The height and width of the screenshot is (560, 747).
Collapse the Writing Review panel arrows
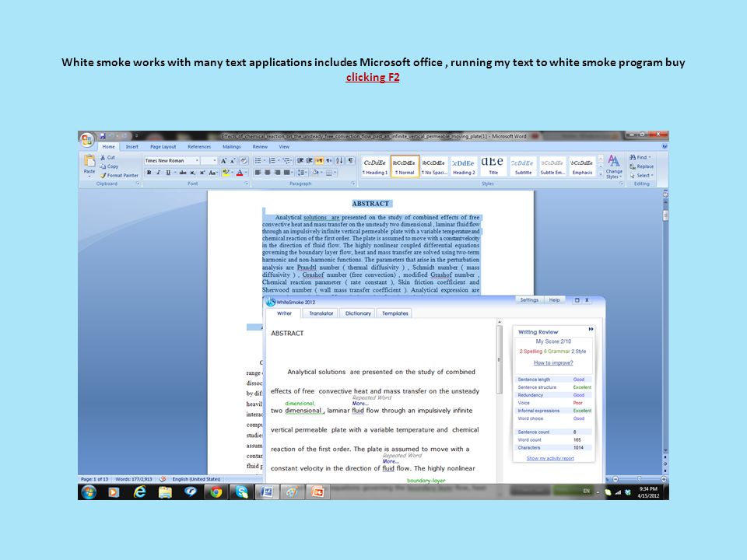[x=591, y=329]
